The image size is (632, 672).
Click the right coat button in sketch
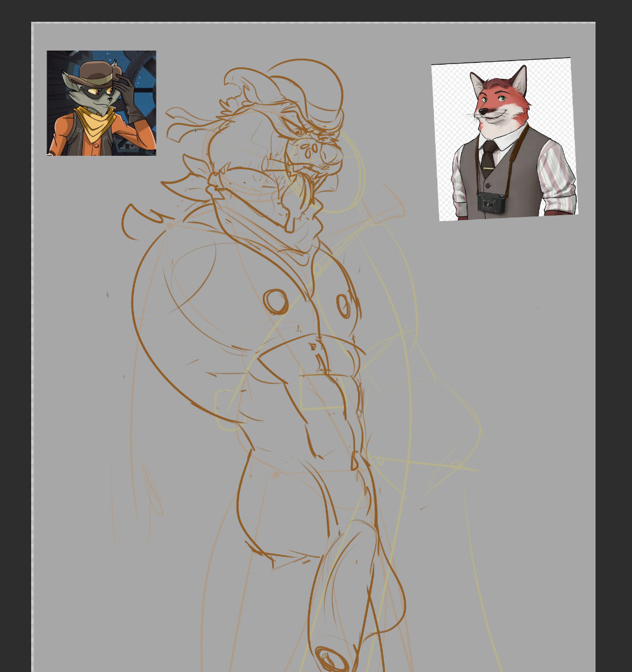pyautogui.click(x=343, y=306)
